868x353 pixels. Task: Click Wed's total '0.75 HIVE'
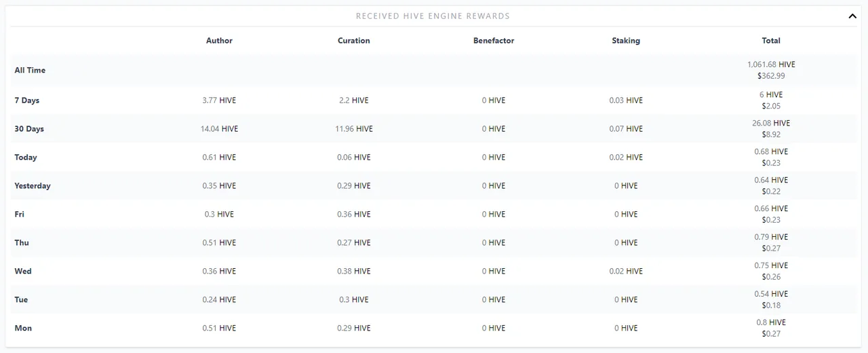pyautogui.click(x=771, y=266)
